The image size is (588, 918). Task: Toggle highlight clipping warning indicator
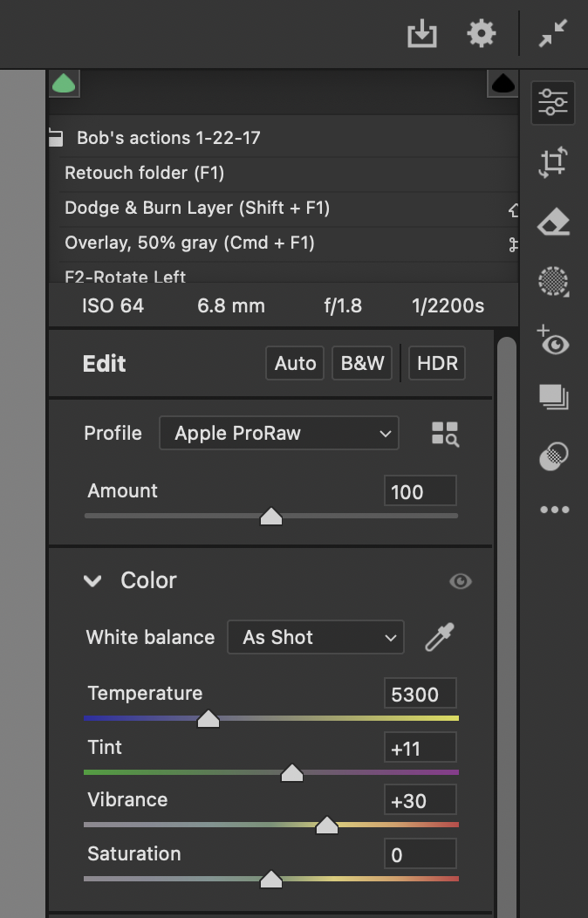coord(503,84)
